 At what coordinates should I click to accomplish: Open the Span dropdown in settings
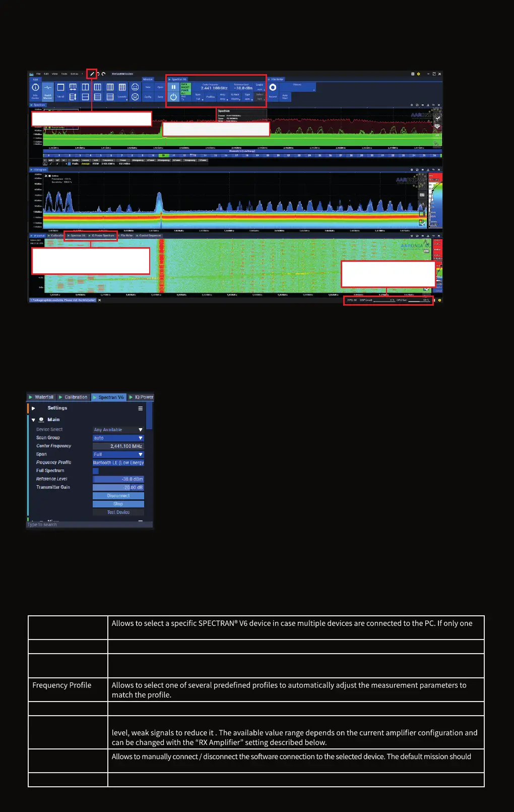point(118,454)
